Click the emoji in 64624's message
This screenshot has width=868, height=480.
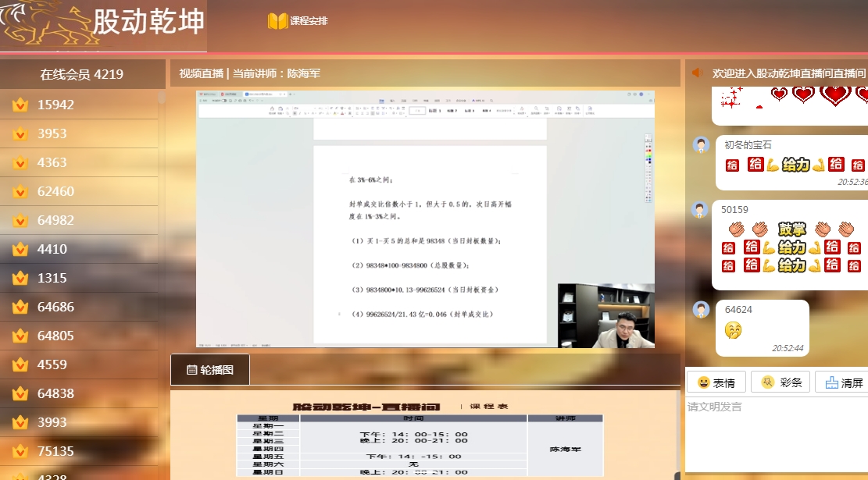tap(733, 330)
